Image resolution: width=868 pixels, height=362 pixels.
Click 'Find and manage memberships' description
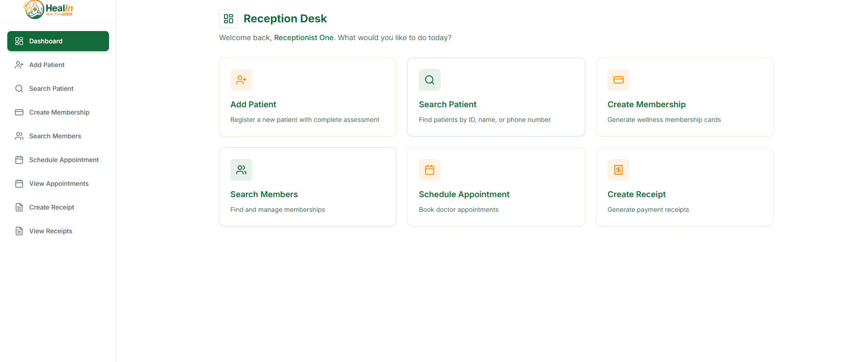278,210
